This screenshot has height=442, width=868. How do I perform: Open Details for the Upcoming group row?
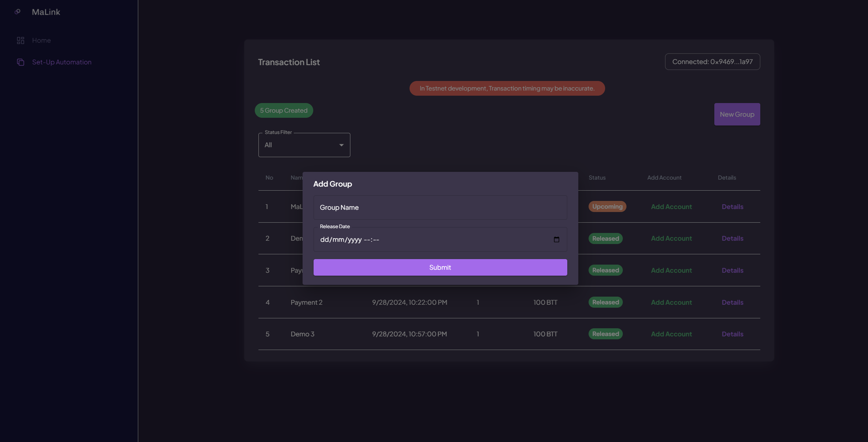(732, 206)
